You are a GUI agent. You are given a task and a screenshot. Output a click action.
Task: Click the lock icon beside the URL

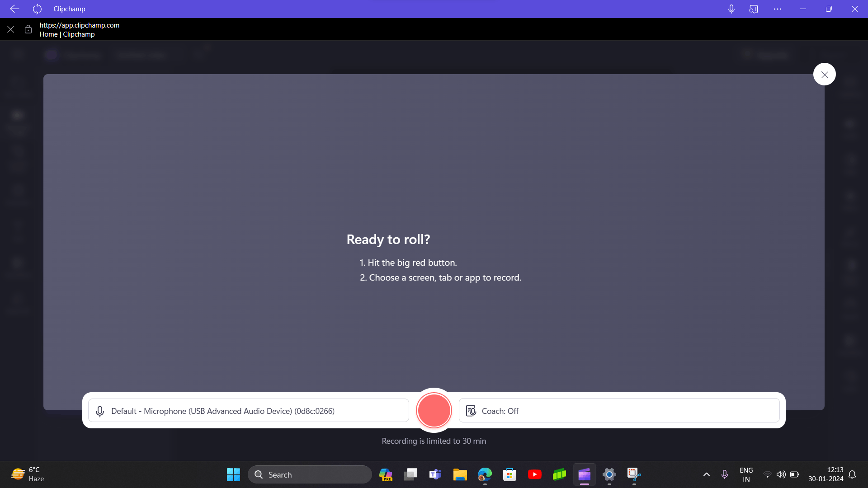(28, 29)
